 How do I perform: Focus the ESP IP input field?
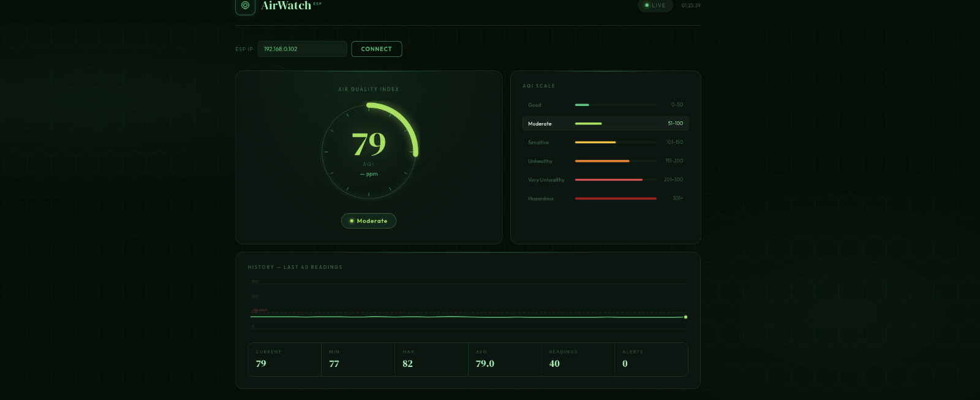303,49
